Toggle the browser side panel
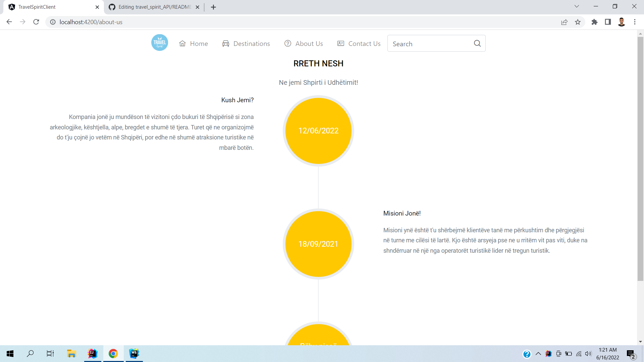This screenshot has width=644, height=362. coord(608,22)
